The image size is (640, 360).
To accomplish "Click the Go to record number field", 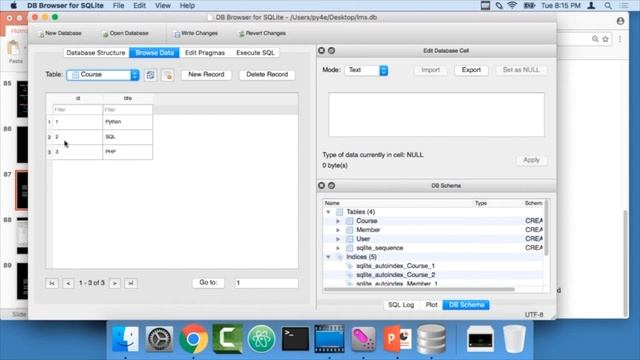I will [266, 283].
